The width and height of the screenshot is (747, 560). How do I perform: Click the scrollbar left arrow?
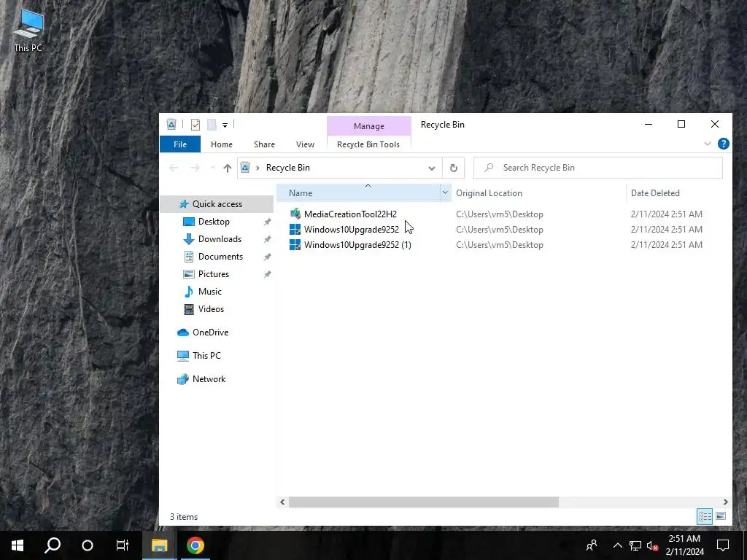[x=282, y=502]
